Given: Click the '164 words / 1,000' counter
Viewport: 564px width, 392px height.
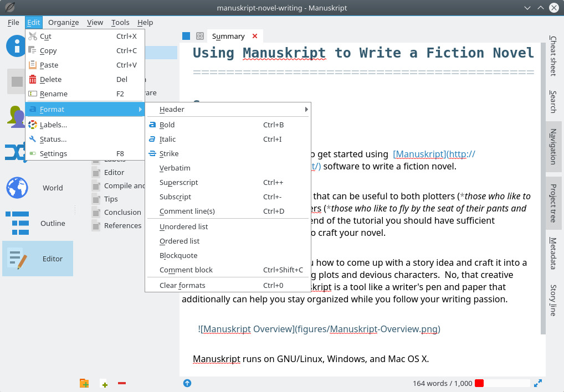Looking at the screenshot, I should coord(443,383).
